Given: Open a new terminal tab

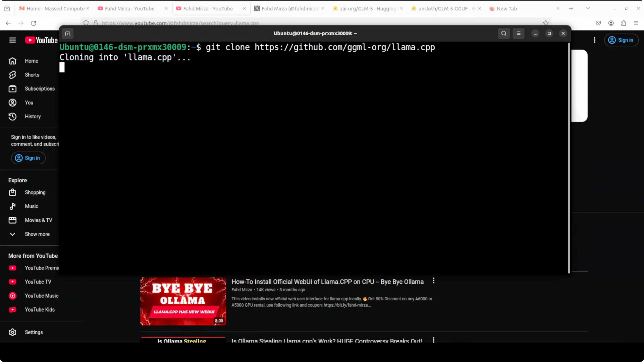Looking at the screenshot, I should (x=68, y=33).
